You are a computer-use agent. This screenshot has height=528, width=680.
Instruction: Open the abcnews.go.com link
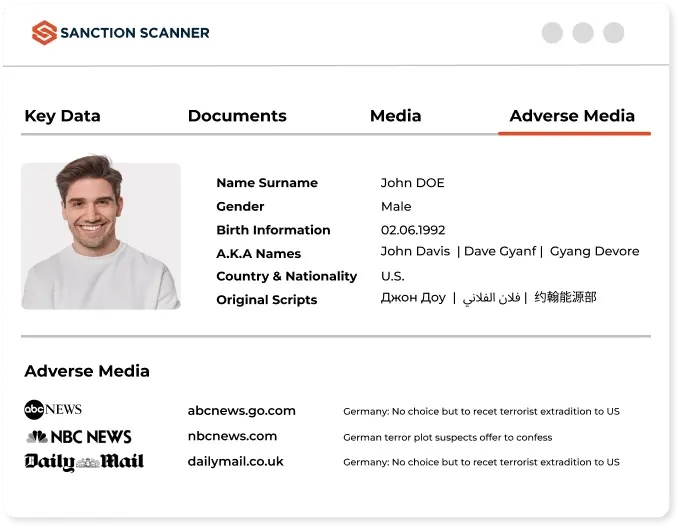pos(242,410)
